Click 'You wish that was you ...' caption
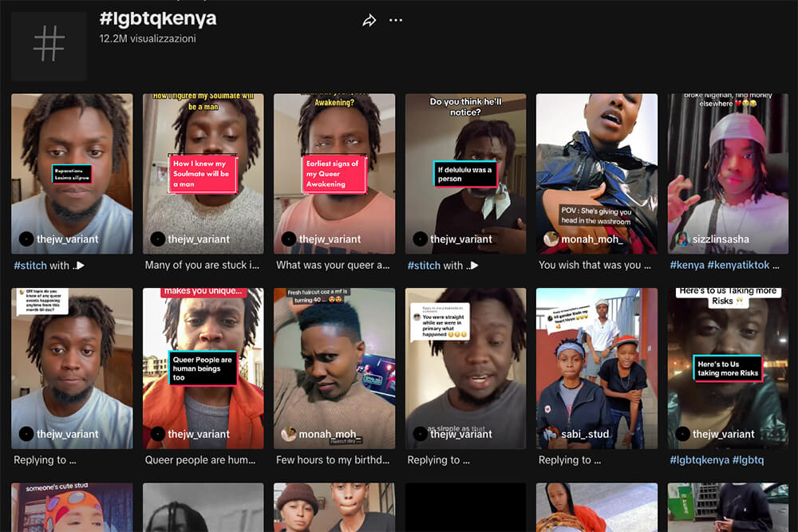This screenshot has height=532, width=798. tap(595, 265)
